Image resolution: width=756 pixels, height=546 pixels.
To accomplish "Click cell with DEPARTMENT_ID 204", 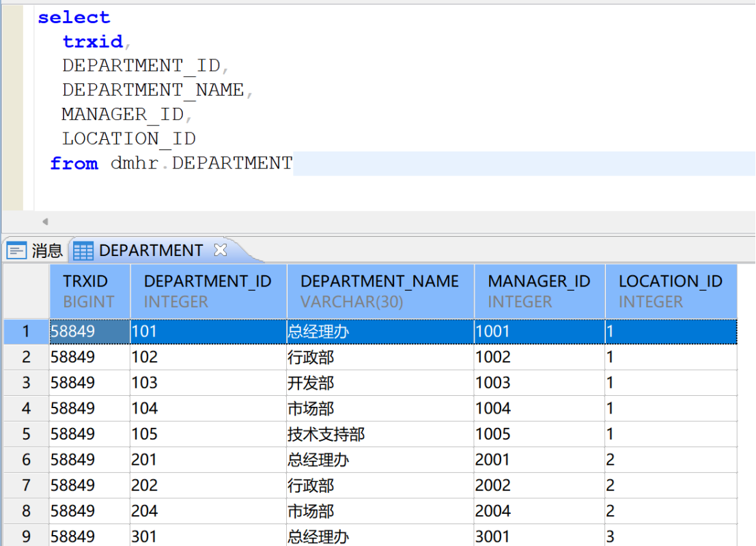I will pos(208,511).
